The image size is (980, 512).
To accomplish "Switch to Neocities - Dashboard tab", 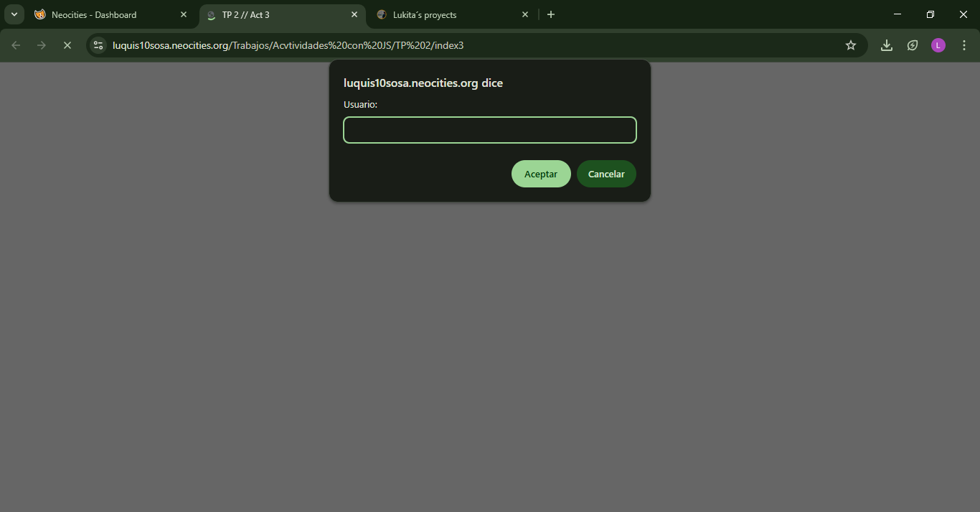I will pyautogui.click(x=94, y=14).
